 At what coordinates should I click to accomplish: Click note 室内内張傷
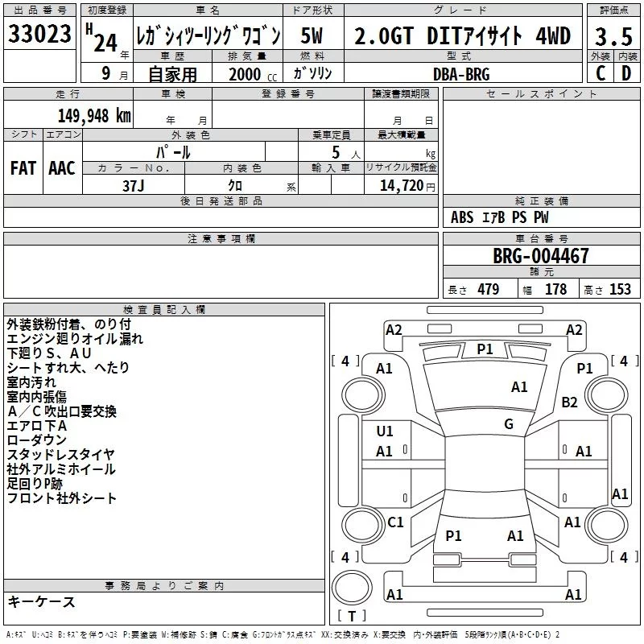click(36, 397)
